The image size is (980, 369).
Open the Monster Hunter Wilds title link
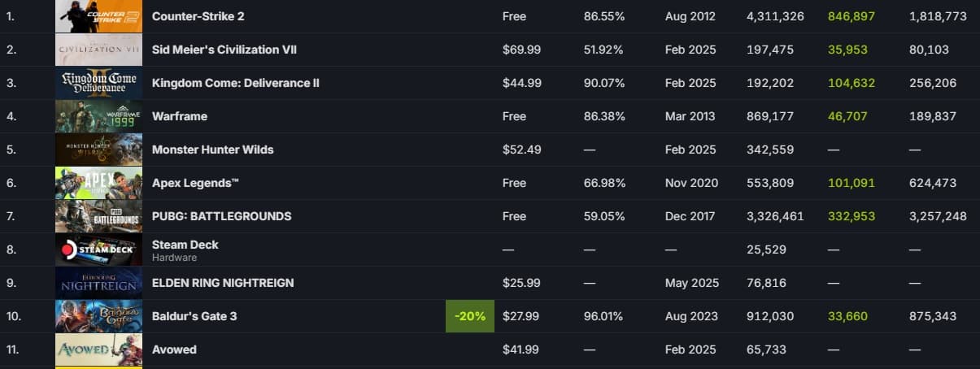pos(212,150)
